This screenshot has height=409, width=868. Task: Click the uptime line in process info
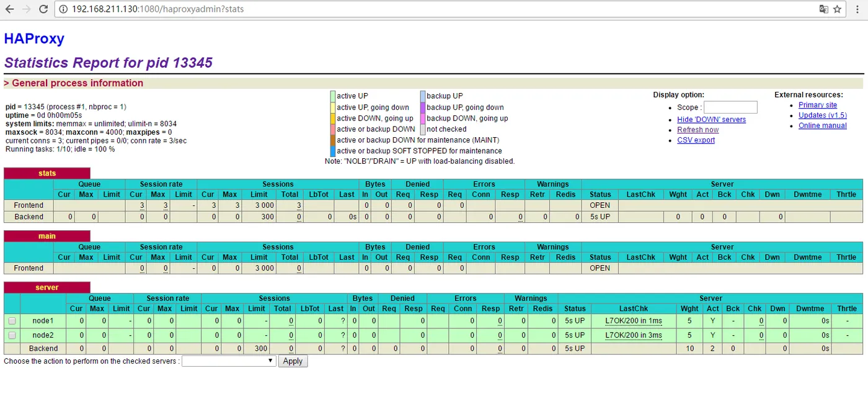point(43,115)
